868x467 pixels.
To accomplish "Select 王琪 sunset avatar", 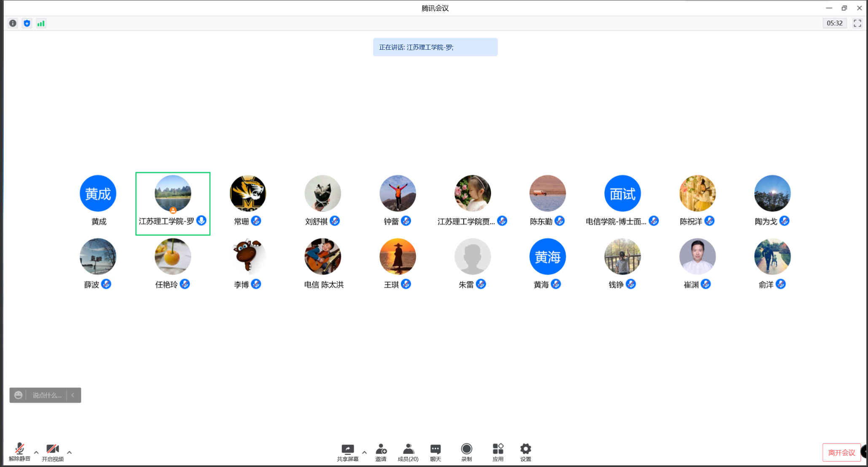I will pos(398,256).
